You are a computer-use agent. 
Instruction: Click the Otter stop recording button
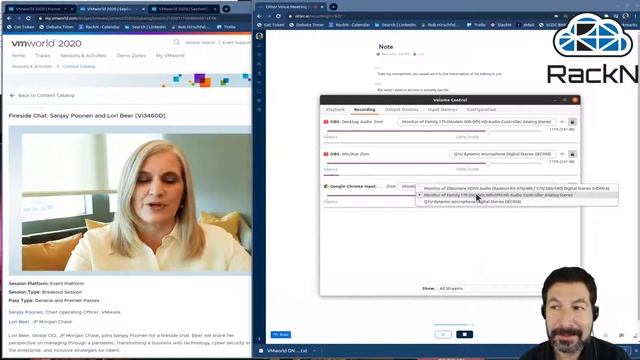pyautogui.click(x=464, y=334)
